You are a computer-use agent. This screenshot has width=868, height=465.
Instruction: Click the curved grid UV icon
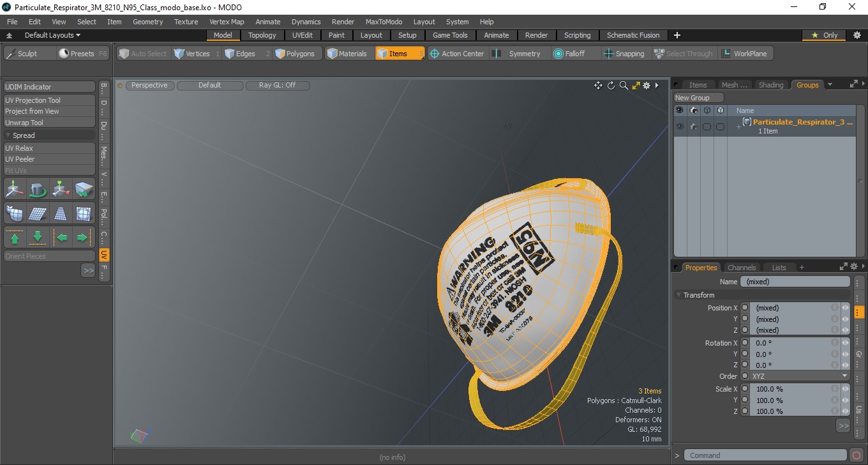(15, 213)
